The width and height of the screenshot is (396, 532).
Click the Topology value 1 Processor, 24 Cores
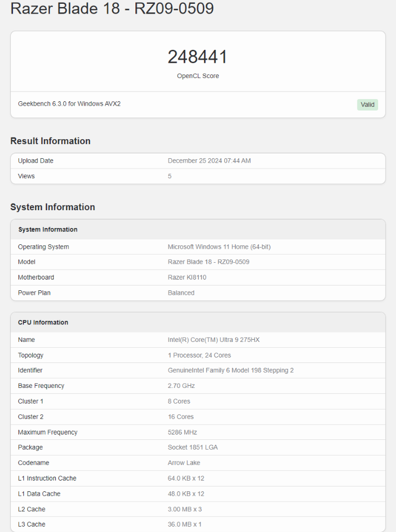[x=199, y=355]
